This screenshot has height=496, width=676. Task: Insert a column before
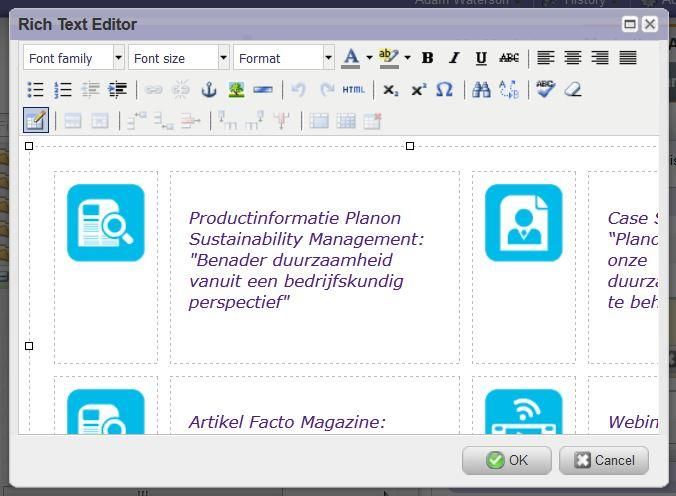227,121
